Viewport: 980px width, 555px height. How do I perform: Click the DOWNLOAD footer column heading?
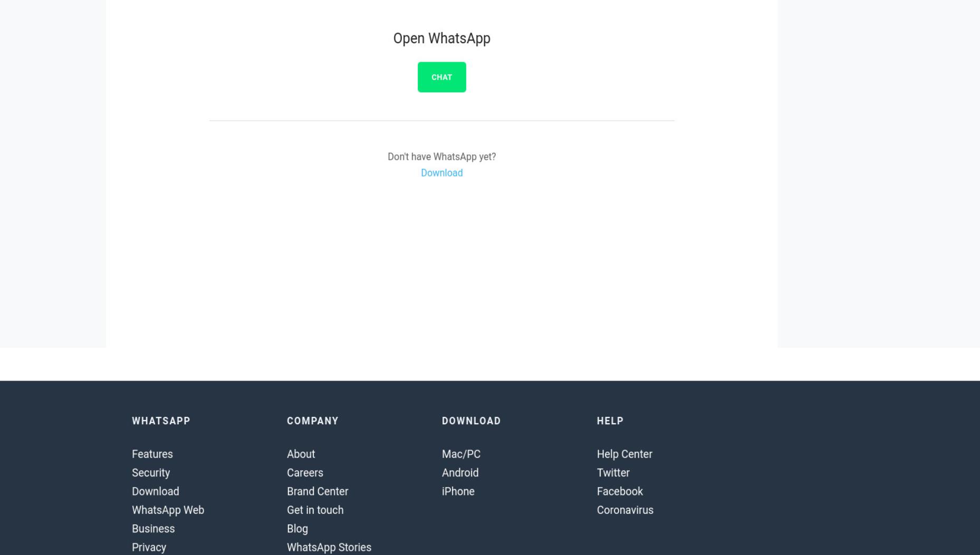point(471,421)
